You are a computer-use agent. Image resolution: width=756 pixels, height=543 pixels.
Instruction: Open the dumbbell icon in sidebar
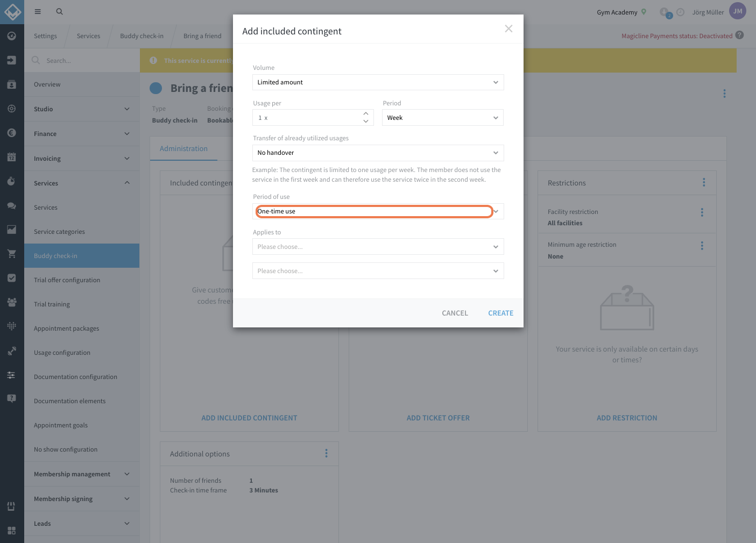(x=12, y=351)
